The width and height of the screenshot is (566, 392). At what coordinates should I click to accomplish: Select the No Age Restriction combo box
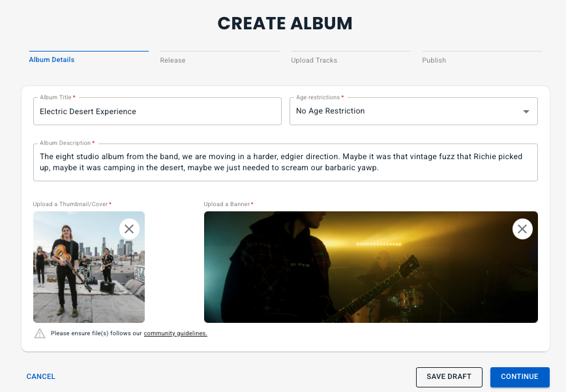(x=413, y=111)
